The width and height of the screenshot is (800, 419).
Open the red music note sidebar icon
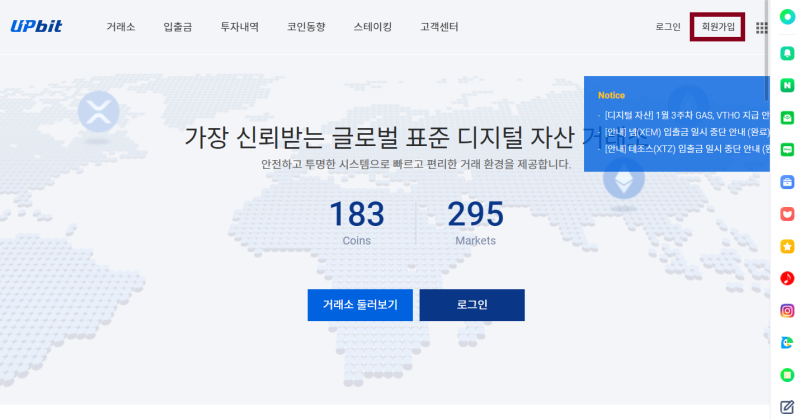pos(787,279)
